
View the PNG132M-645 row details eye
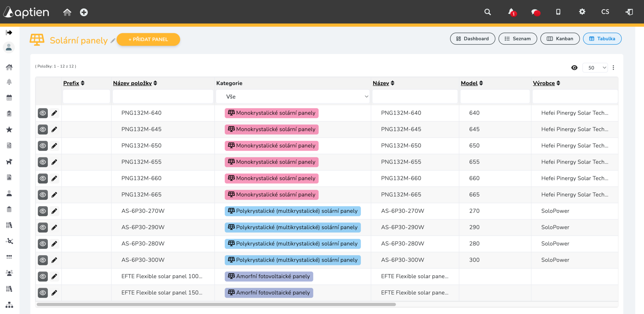43,129
